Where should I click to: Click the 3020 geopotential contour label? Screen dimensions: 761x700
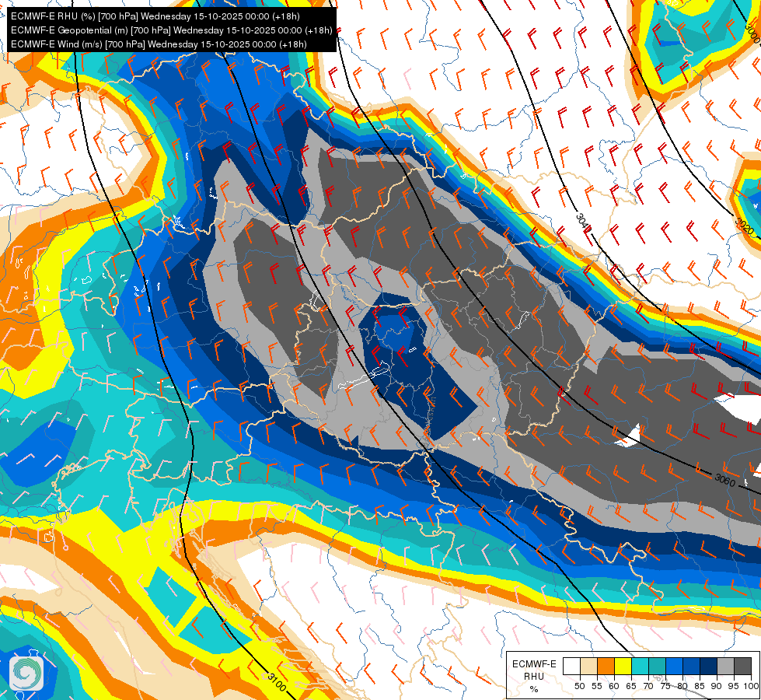744,226
